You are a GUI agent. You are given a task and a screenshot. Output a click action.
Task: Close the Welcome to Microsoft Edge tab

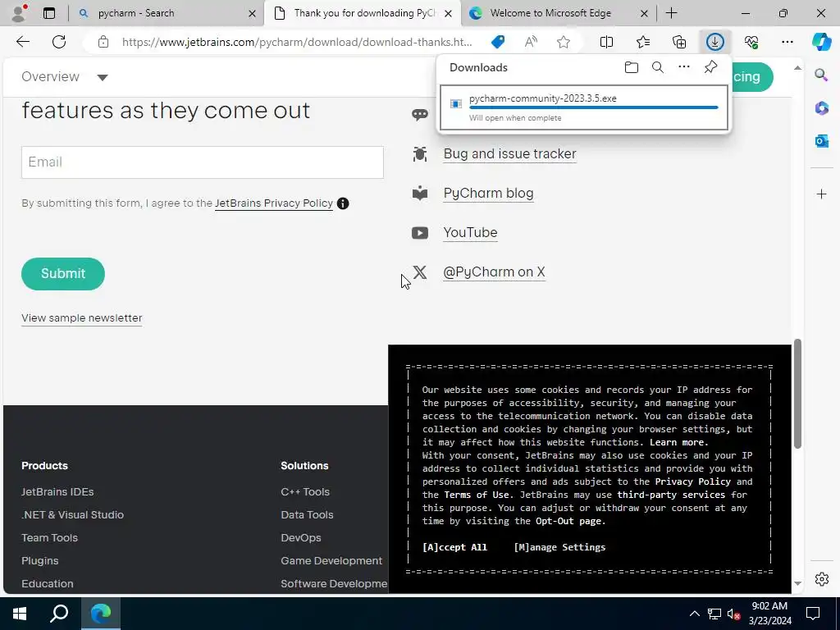click(x=644, y=13)
